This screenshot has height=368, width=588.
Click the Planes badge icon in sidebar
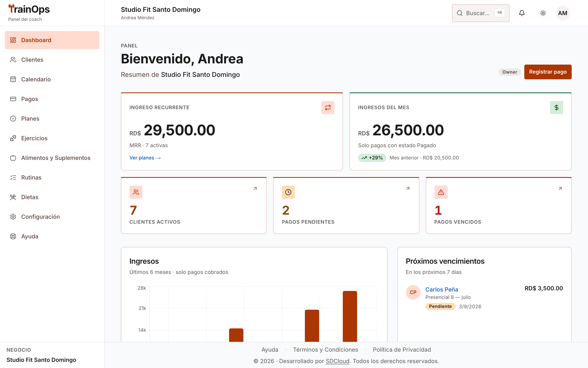13,119
